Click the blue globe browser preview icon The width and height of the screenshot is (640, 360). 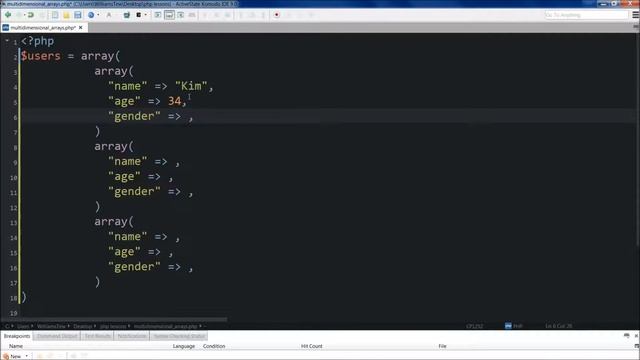(91, 15)
